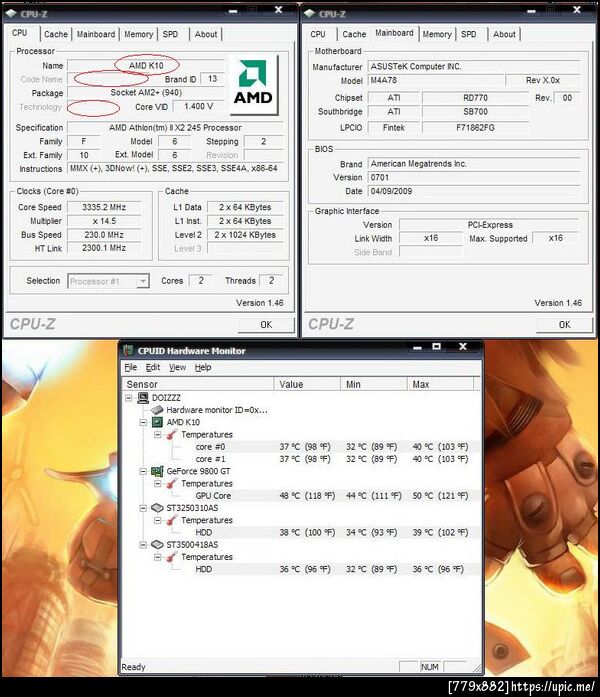Click OK in right CPU-Z mainboard window
The height and width of the screenshot is (697, 600).
click(564, 325)
